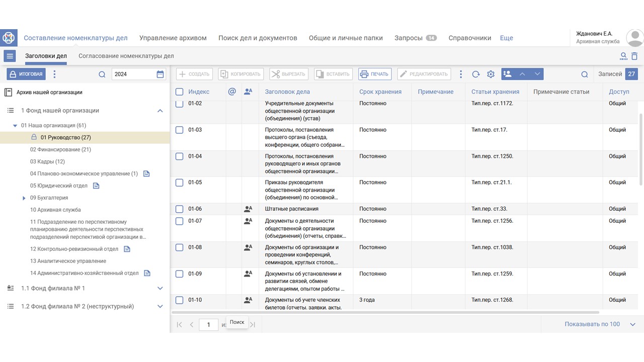Screen dimensions: 644x362
Task: Toggle the select-all checkbox in the table header
Action: coord(179,92)
